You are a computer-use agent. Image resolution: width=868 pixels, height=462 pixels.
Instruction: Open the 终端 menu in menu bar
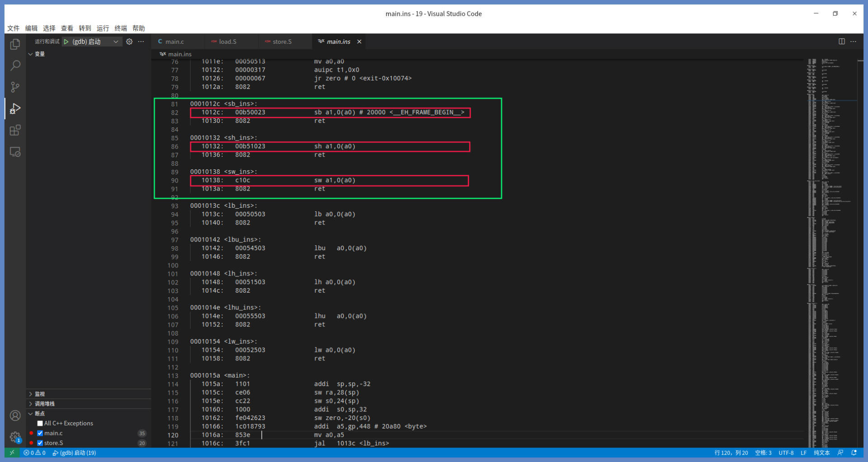[121, 28]
